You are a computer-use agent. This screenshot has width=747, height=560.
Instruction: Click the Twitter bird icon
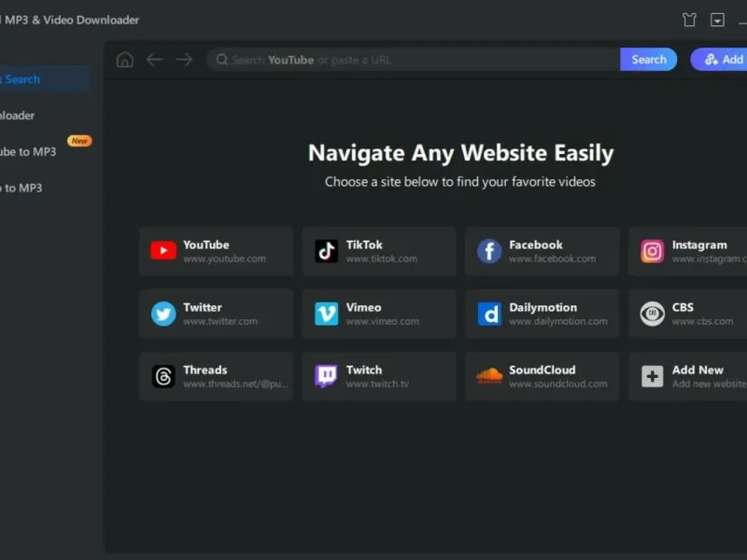(x=163, y=314)
